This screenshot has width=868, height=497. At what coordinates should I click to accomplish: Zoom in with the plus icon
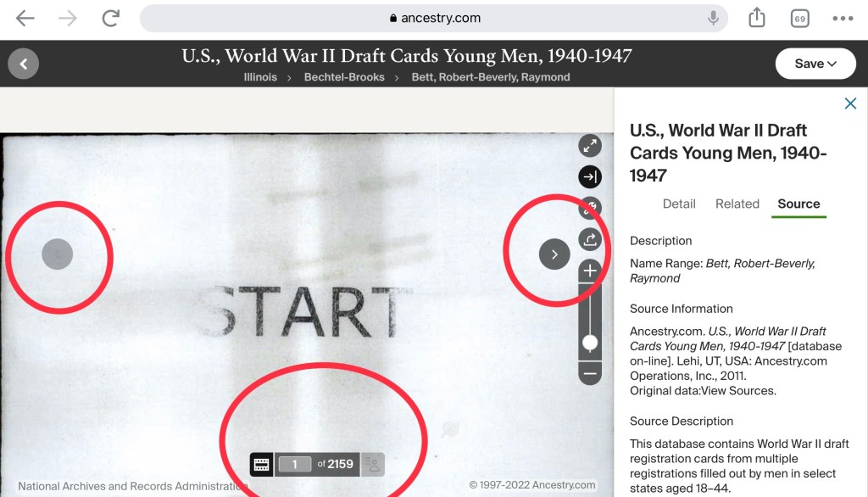click(590, 271)
